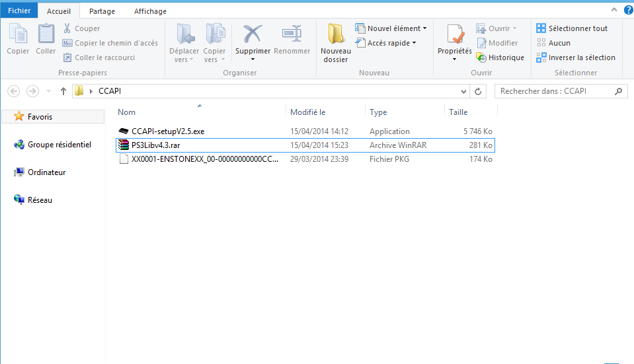Click the Archive WinRAR type cell
The image size is (634, 364).
pyautogui.click(x=398, y=145)
